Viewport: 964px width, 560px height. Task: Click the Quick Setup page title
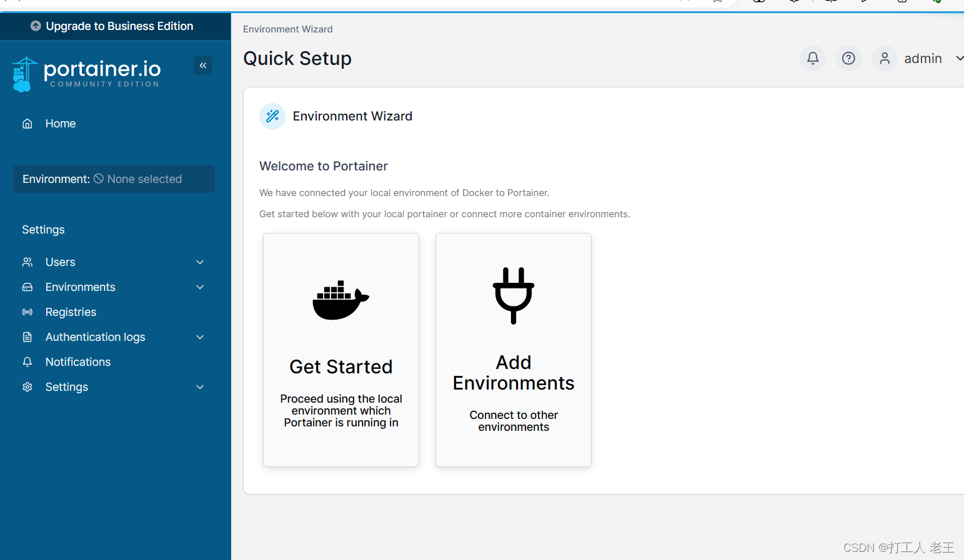(297, 58)
